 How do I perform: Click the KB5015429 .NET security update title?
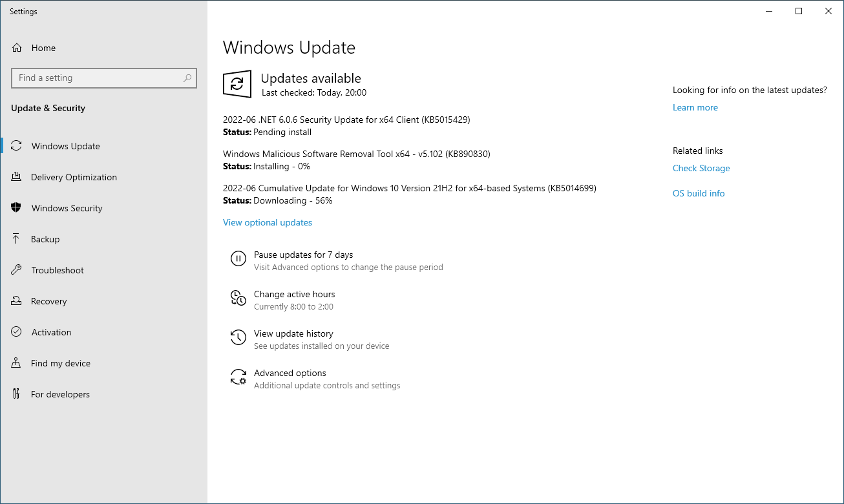point(346,120)
